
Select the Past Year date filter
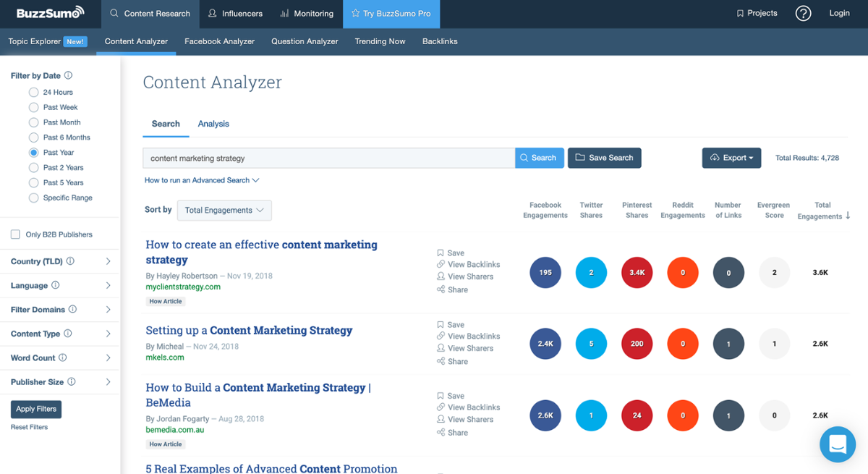[x=33, y=153]
